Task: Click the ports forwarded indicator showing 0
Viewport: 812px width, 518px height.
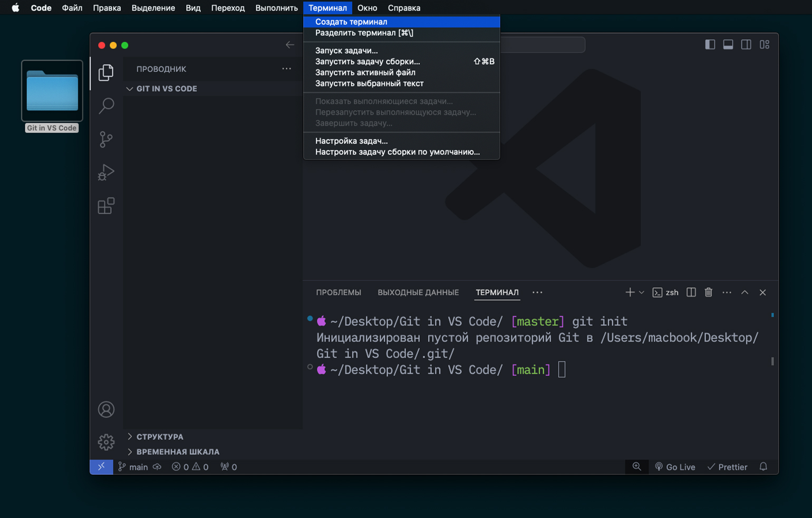Action: coord(228,467)
